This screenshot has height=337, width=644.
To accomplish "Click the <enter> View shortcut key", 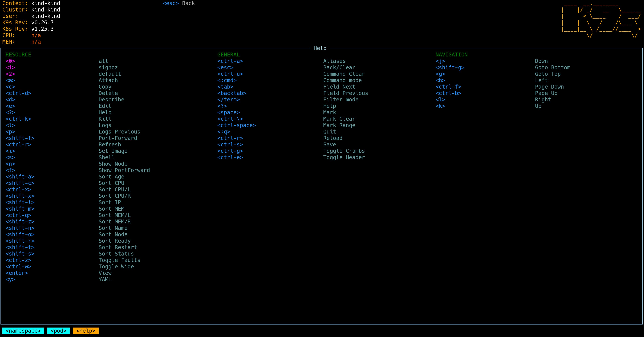I will [x=17, y=273].
